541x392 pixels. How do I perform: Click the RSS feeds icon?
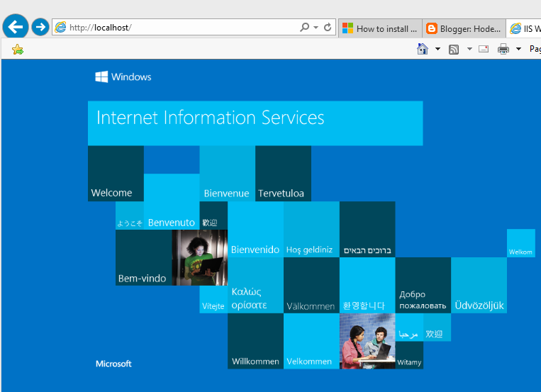(x=454, y=50)
